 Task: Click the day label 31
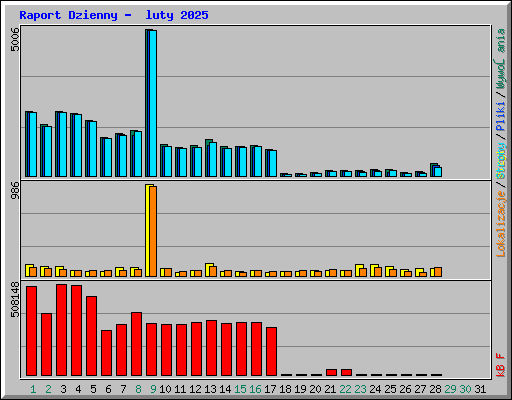[480, 389]
